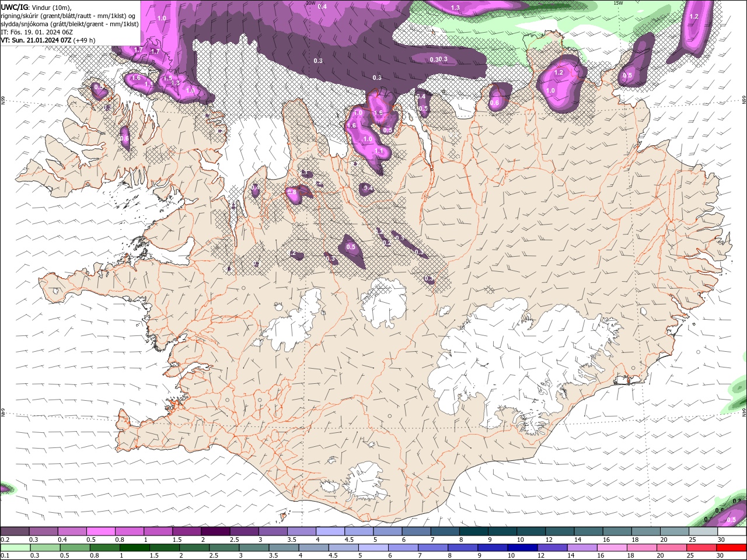Click the '0.30.3' overlapping value label on the map

pyautogui.click(x=438, y=60)
